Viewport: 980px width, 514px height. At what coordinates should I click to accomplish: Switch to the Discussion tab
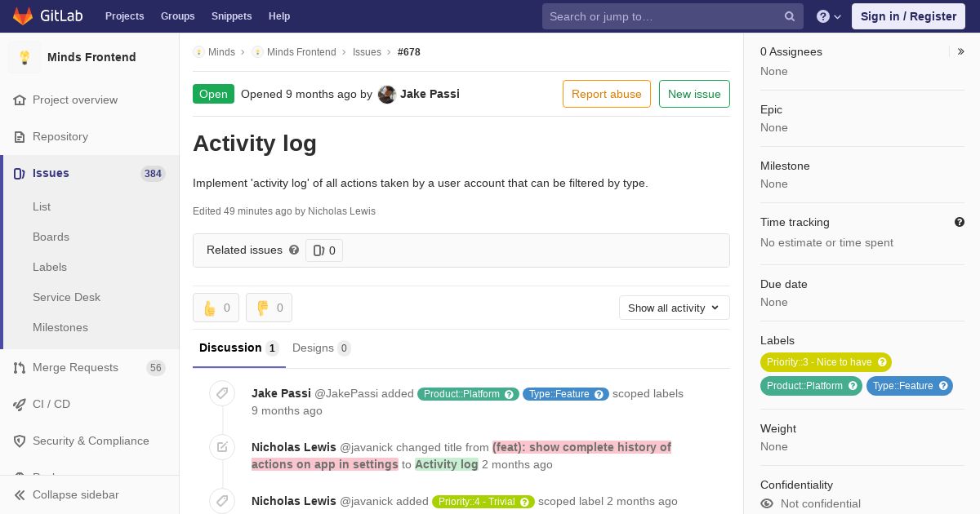point(239,348)
